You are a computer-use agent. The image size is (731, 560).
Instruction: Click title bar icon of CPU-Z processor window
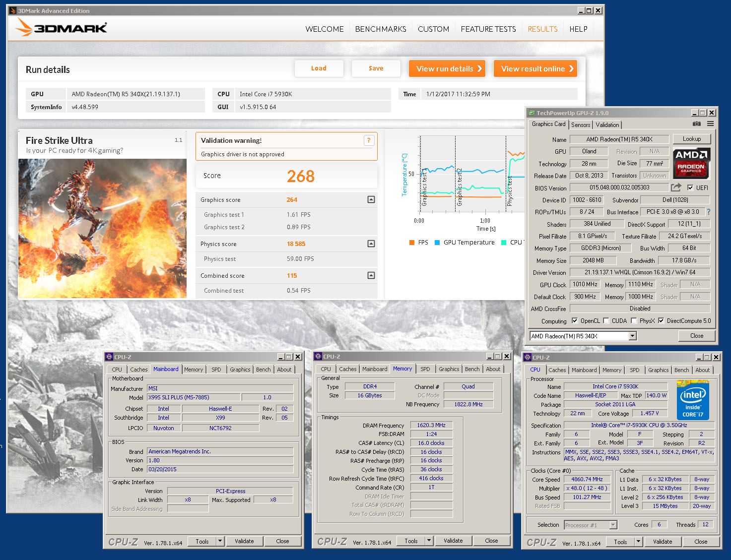[528, 357]
